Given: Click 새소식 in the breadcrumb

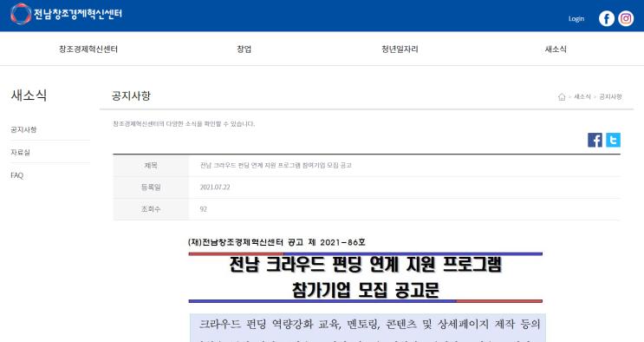Looking at the screenshot, I should [x=582, y=96].
